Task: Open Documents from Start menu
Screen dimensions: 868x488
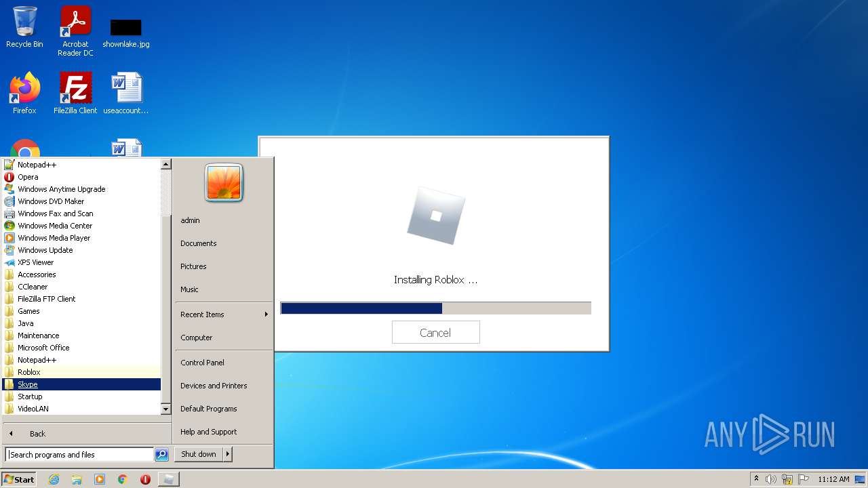Action: (x=224, y=243)
